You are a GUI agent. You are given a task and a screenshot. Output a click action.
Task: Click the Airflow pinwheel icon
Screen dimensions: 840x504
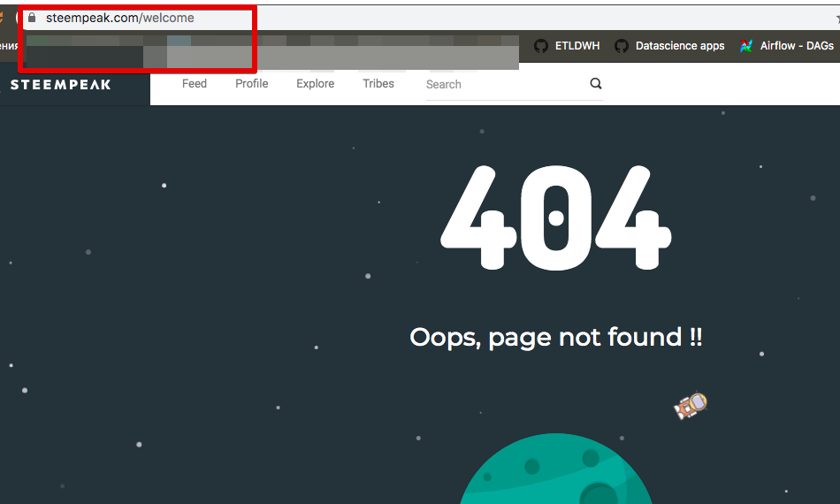(747, 46)
